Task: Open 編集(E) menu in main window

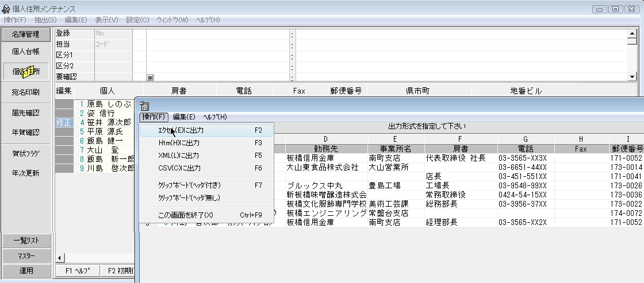Action: (x=76, y=20)
